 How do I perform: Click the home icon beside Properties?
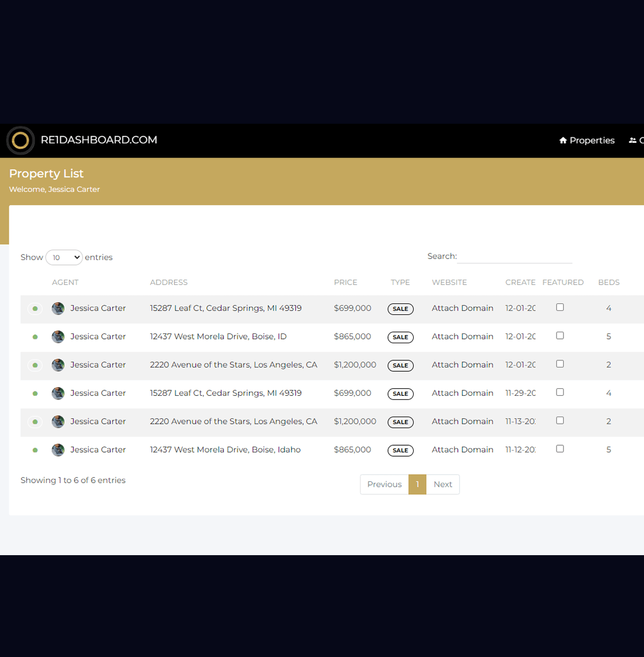coord(563,141)
